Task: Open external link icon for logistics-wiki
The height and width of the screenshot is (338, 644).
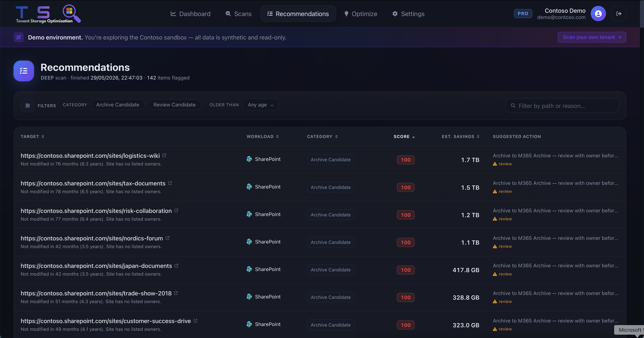Action: click(x=164, y=155)
